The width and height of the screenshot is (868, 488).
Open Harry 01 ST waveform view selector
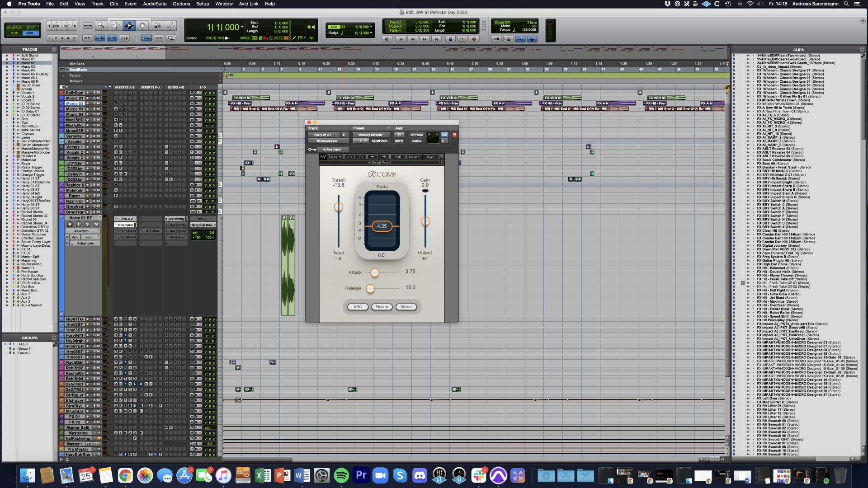click(x=83, y=231)
